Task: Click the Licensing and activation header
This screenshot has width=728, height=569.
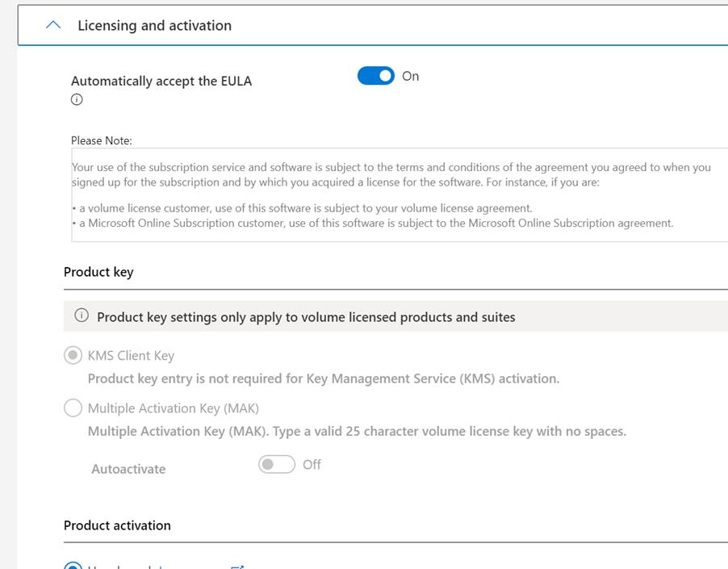Action: pos(153,25)
